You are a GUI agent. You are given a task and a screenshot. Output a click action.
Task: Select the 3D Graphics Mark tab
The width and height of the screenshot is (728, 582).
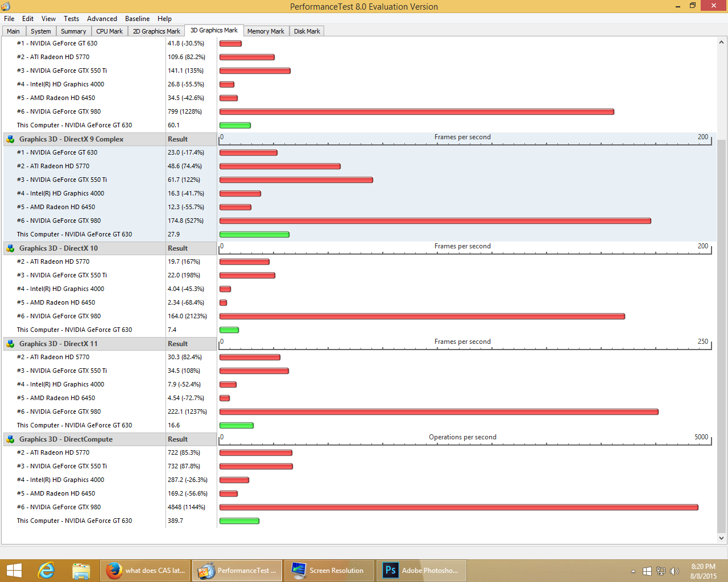(x=214, y=31)
